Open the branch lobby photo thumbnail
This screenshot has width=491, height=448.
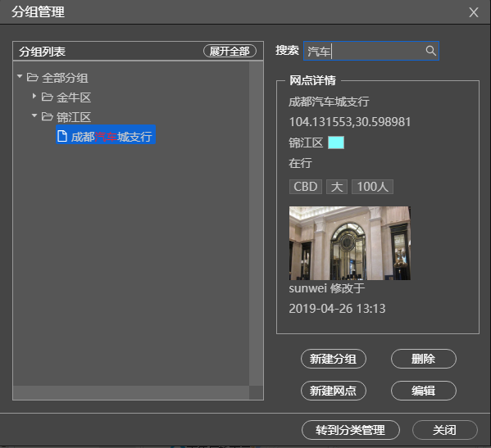[x=350, y=243]
